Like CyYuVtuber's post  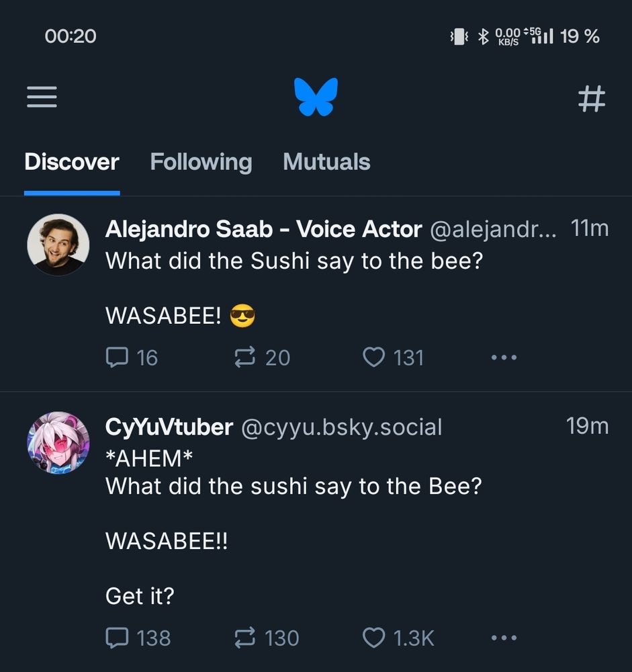tap(373, 637)
